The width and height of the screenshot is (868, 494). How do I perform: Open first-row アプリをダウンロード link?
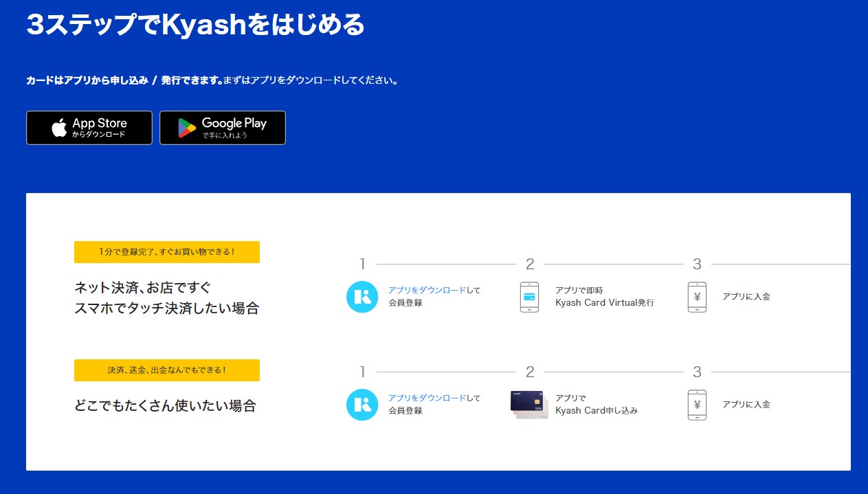[427, 290]
